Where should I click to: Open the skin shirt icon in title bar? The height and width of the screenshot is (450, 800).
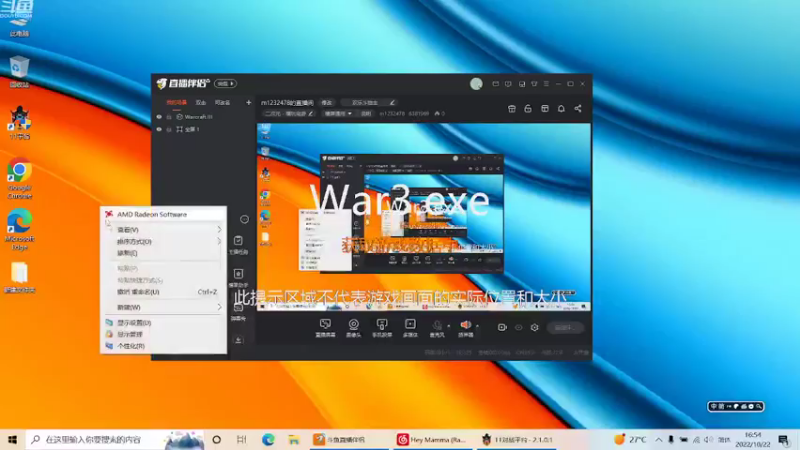tap(534, 84)
